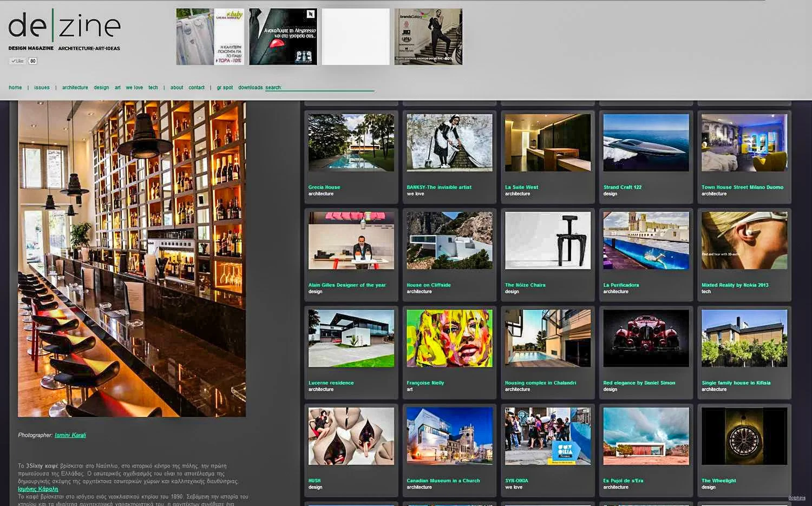This screenshot has width=812, height=506.
Task: Select the we love category
Action: pos(134,88)
